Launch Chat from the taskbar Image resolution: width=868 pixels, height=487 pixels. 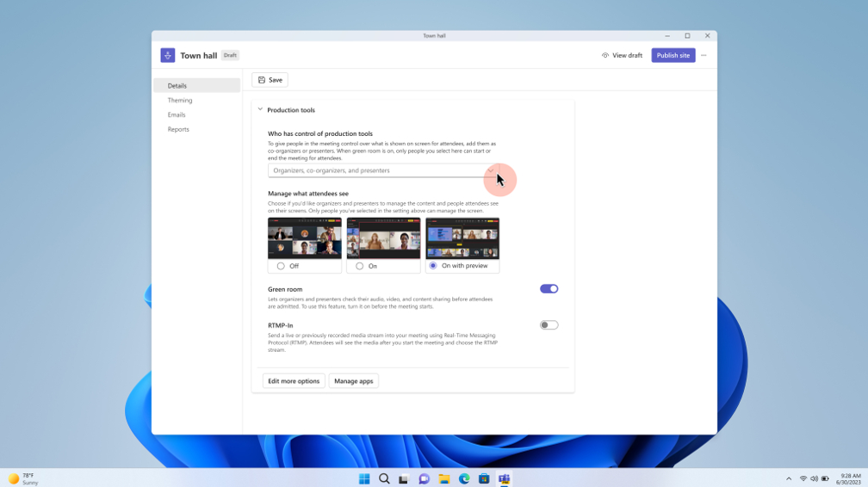[x=424, y=478]
